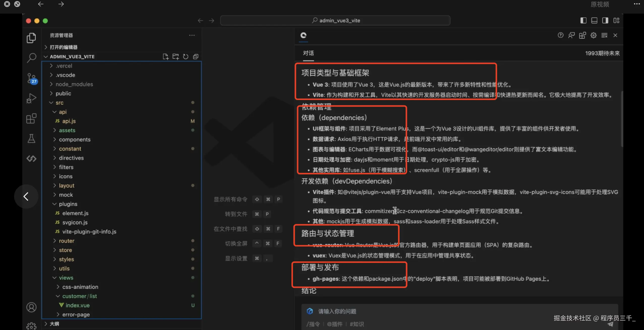Open the Search view in activity bar
644x330 pixels.
pos(32,58)
